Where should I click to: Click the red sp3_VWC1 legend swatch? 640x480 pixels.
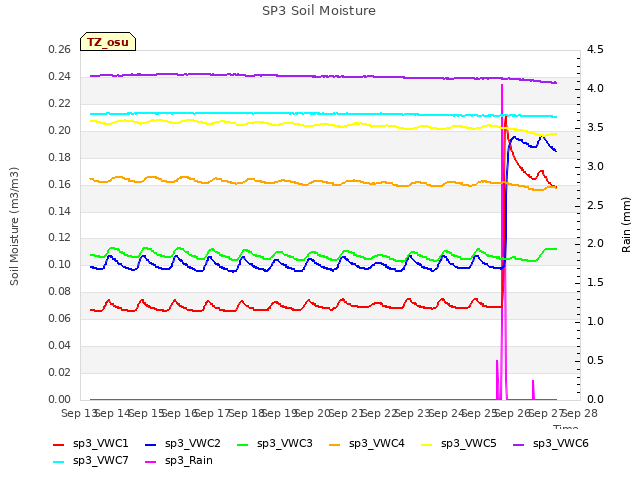(x=59, y=445)
